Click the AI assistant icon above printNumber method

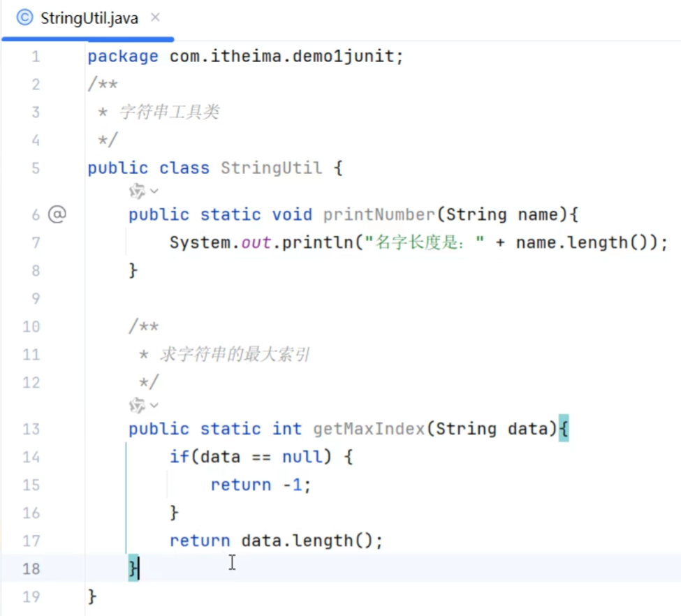click(x=137, y=191)
